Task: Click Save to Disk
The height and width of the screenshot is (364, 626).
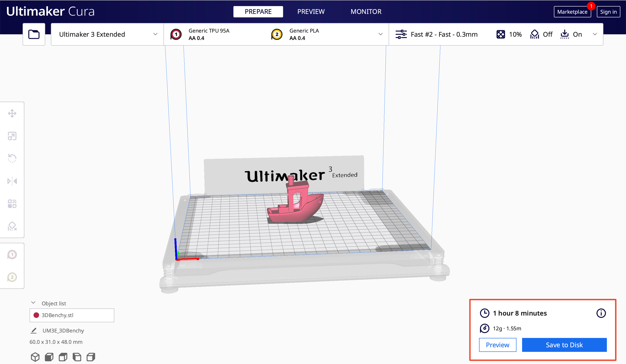Action: [x=564, y=345]
